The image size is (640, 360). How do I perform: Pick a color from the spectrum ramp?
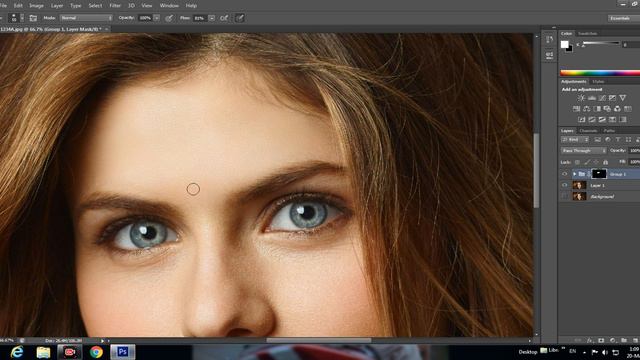[600, 73]
